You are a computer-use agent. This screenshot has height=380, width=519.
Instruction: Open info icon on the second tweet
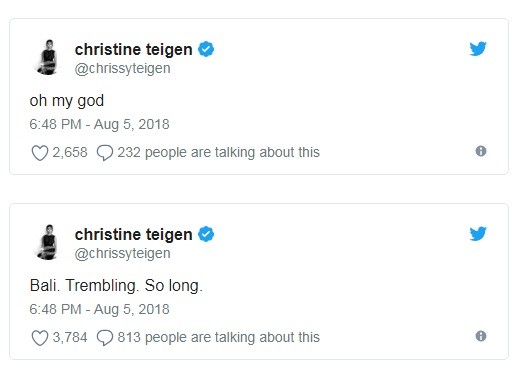click(481, 336)
